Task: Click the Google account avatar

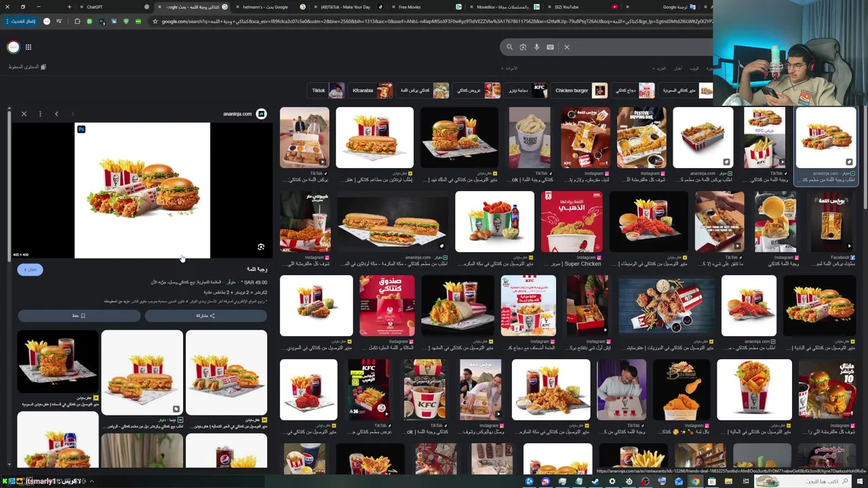Action: tap(13, 47)
